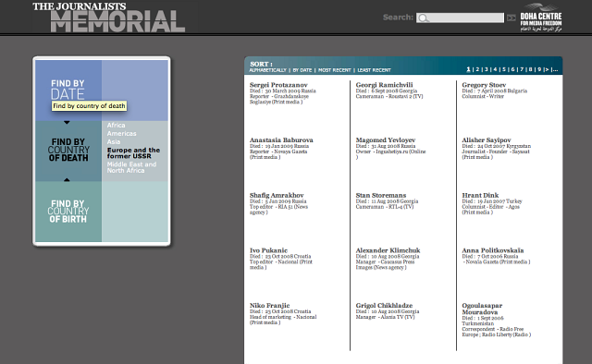592x364 pixels.
Task: Sort the list alphabetically
Action: pos(267,70)
